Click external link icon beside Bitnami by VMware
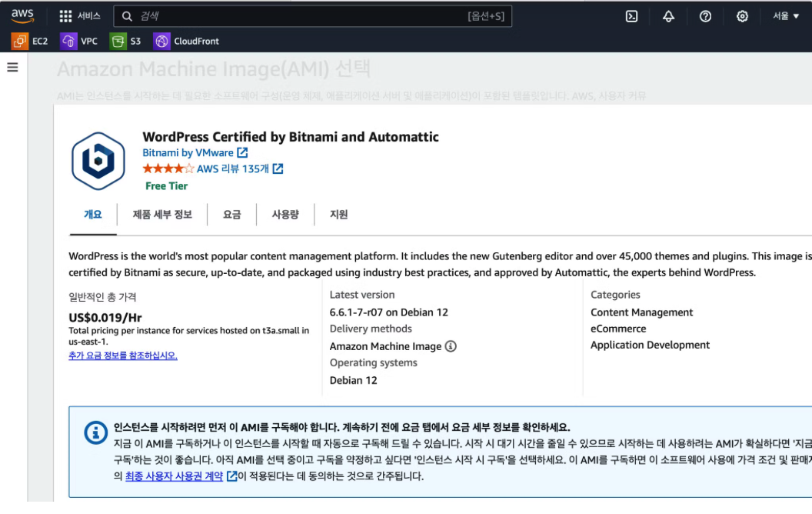The height and width of the screenshot is (514, 812). click(x=242, y=153)
